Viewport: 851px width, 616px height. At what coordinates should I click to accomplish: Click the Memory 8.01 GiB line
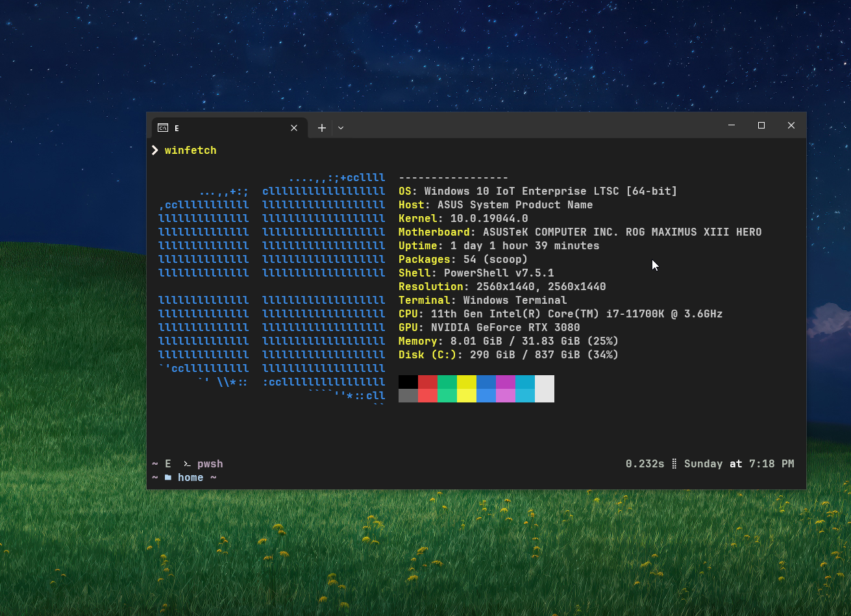pyautogui.click(x=509, y=341)
